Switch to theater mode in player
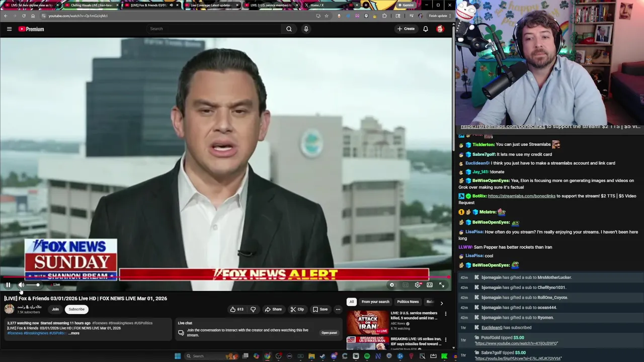This screenshot has height=362, width=644. (x=430, y=285)
